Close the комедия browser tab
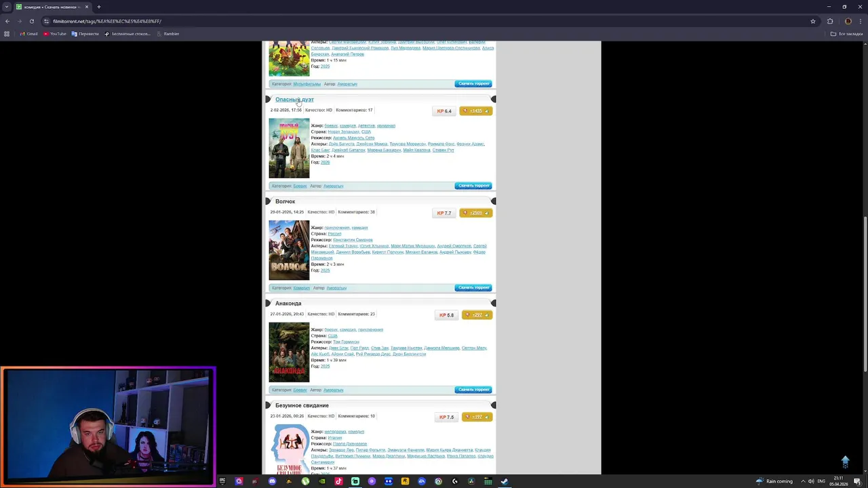 pyautogui.click(x=87, y=7)
